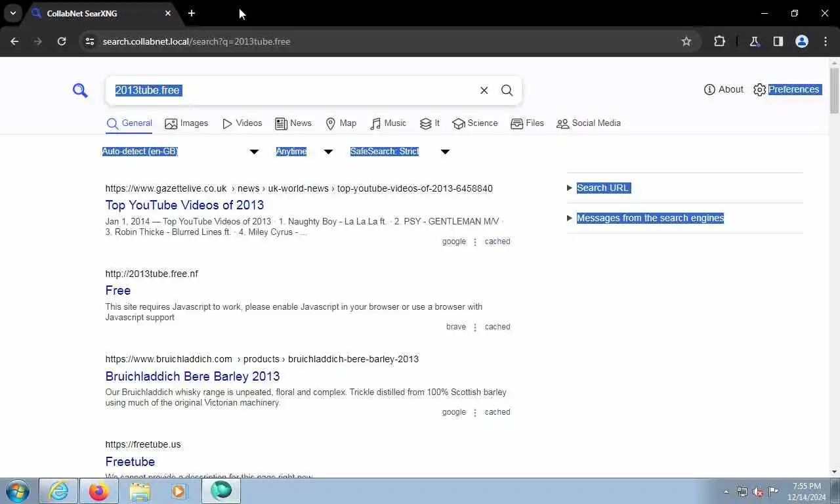Click the 2013tube.free search input field
This screenshot has height=504, width=840.
[292, 91]
